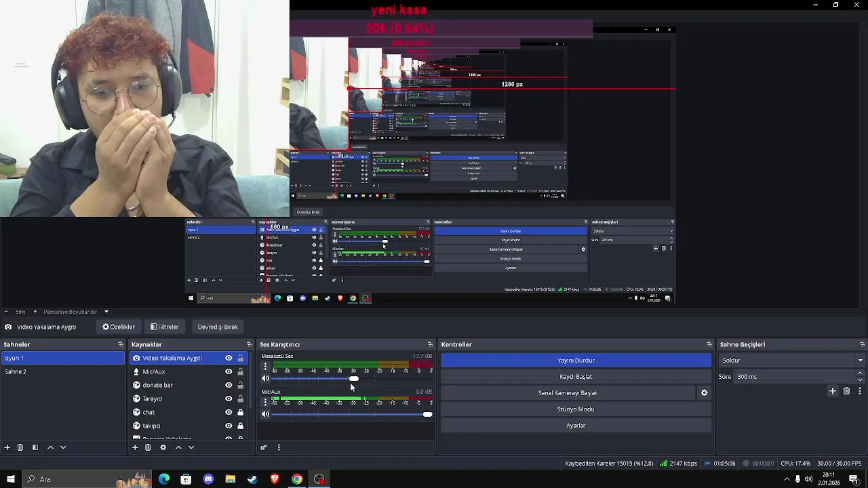Move the scene up in Sahneler list
868x488 pixels.
tap(50, 447)
